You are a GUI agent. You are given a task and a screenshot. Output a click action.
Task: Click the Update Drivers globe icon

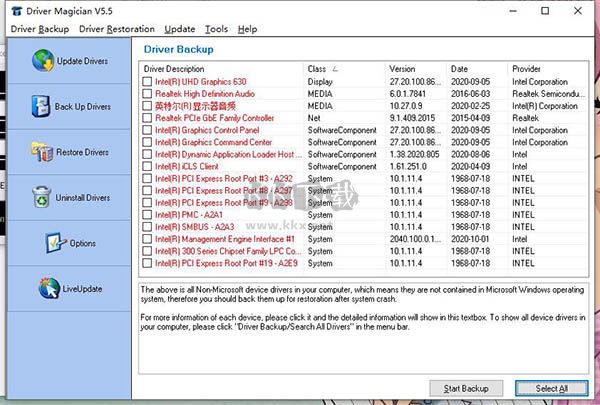(43, 61)
